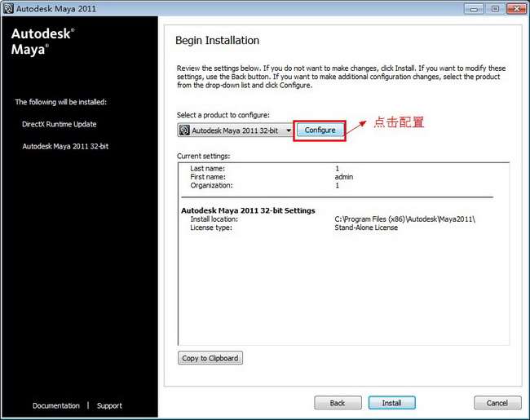The image size is (530, 420).
Task: Cancel the installation
Action: click(497, 403)
